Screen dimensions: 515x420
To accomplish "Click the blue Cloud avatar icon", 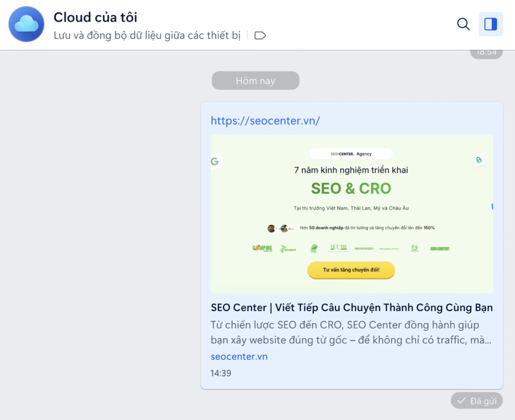I will tap(27, 24).
